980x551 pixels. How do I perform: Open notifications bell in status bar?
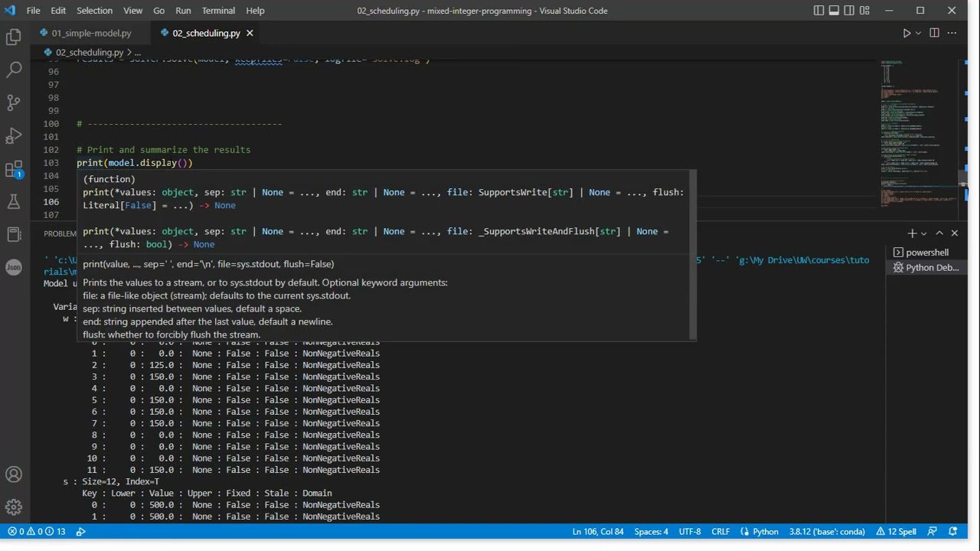click(x=953, y=531)
